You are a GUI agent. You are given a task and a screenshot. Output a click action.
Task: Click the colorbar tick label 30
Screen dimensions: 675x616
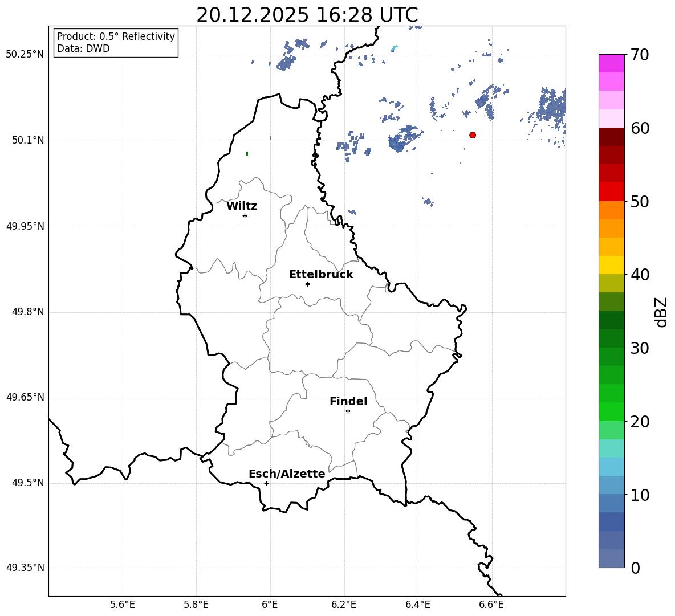pyautogui.click(x=640, y=348)
